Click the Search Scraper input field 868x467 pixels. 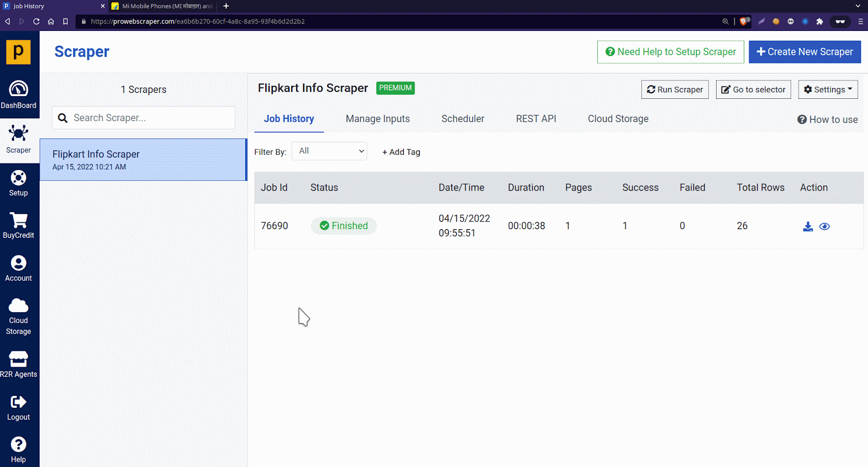(144, 118)
